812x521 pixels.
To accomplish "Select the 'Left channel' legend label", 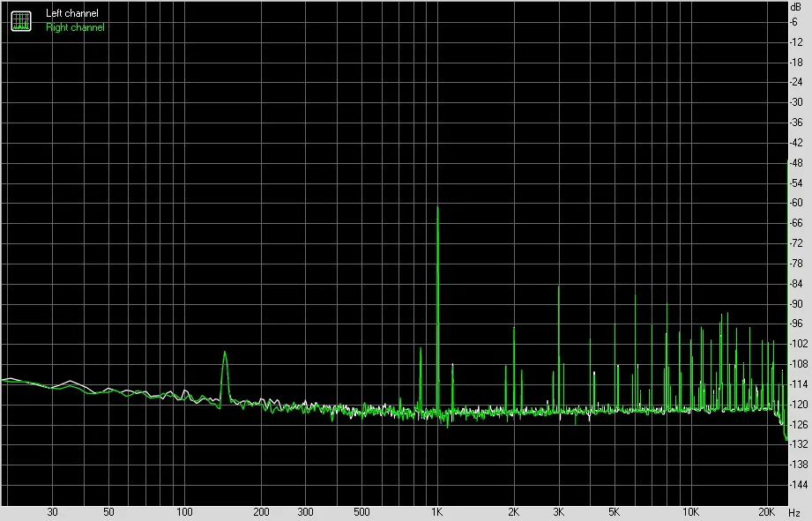I will coord(72,13).
